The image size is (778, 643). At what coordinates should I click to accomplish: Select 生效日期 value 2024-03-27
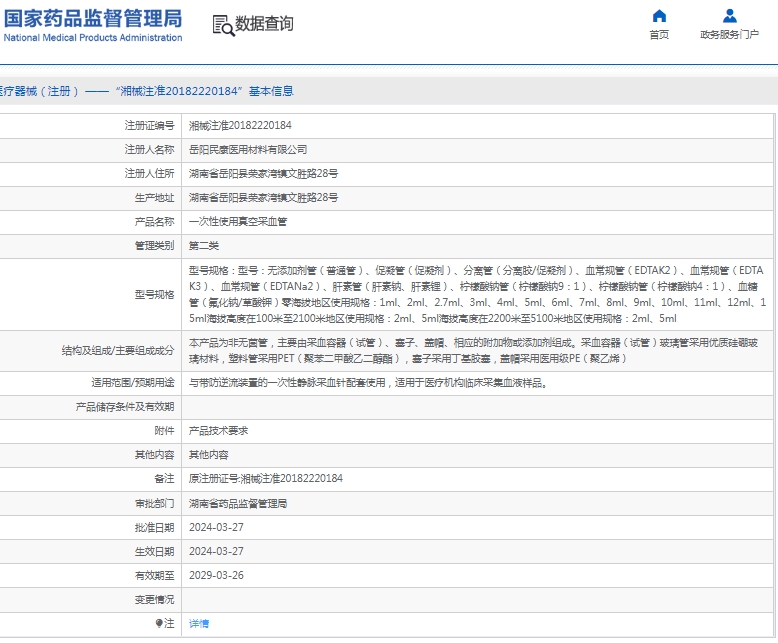(x=216, y=552)
